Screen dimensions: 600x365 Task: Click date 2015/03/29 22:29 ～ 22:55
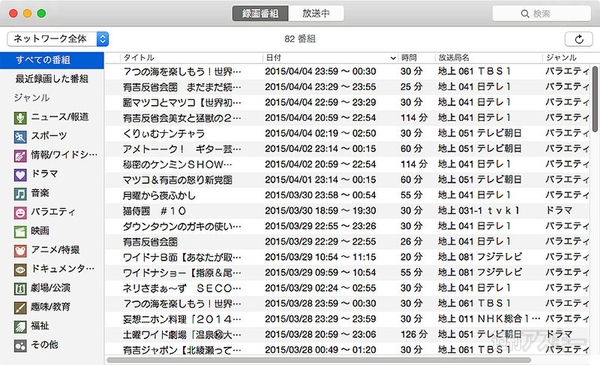(x=320, y=242)
